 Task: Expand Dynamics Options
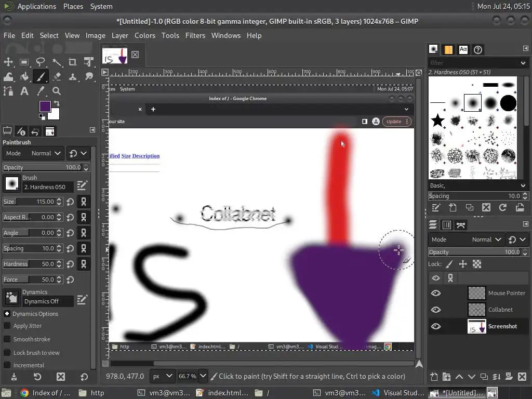(x=7, y=314)
